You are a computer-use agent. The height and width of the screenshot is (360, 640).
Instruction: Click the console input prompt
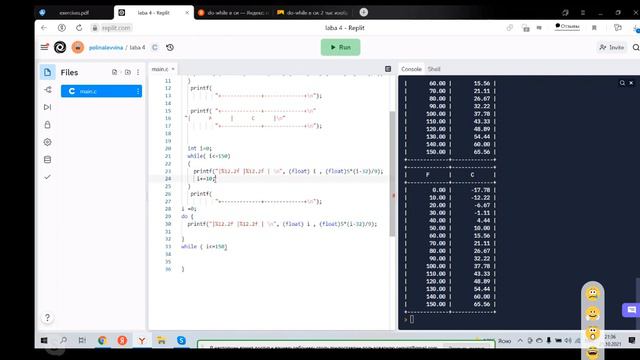(x=411, y=320)
